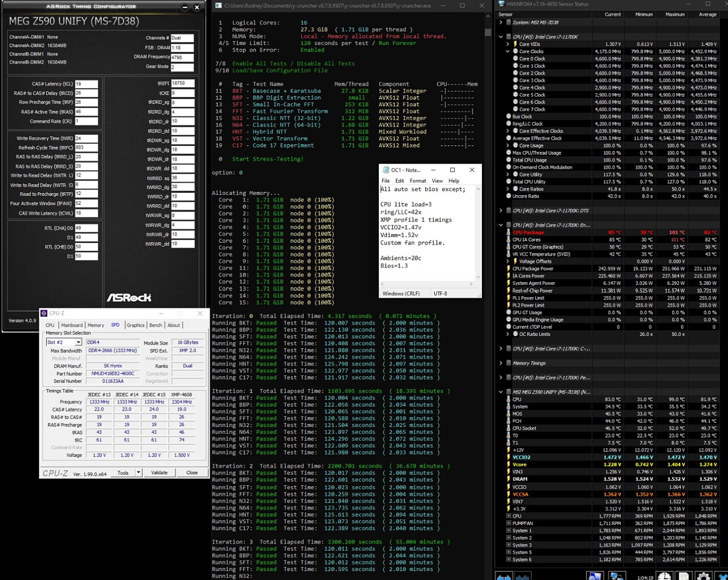Open Notepad Format menu
This screenshot has width=728, height=580.
[418, 181]
